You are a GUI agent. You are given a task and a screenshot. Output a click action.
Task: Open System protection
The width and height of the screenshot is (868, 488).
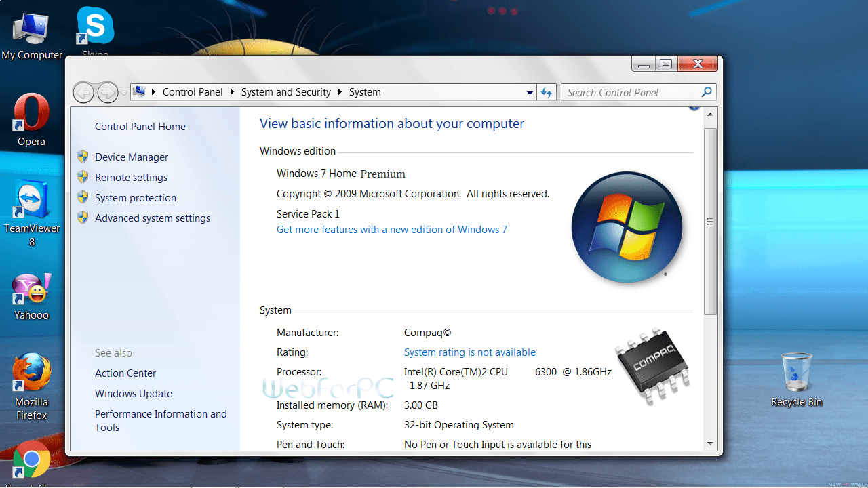tap(136, 198)
